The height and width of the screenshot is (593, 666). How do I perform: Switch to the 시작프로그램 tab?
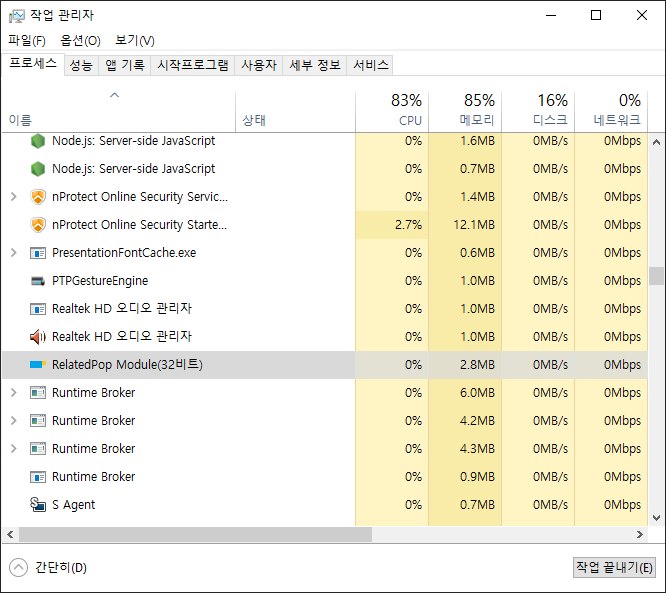coord(193,65)
